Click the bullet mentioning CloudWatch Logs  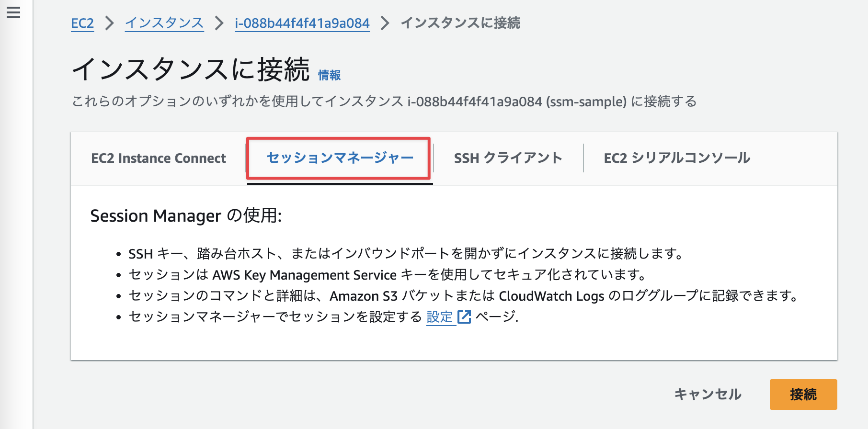tap(463, 296)
